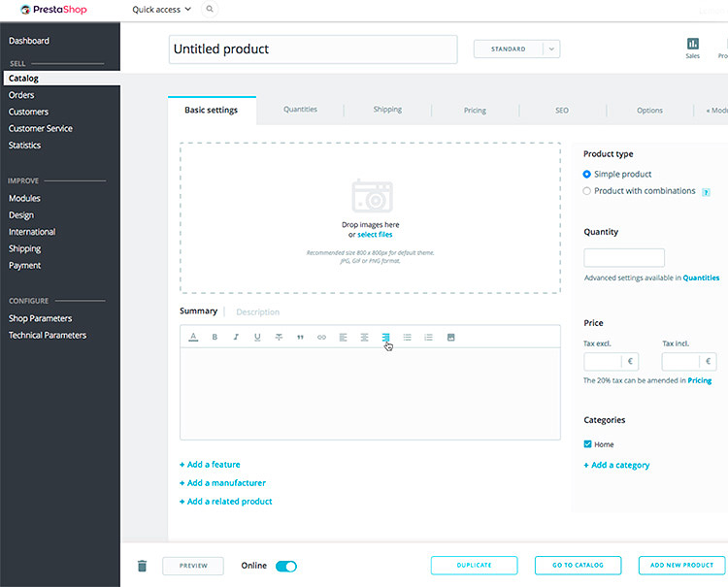Open Customer Service menu item
The height and width of the screenshot is (587, 728).
41,128
